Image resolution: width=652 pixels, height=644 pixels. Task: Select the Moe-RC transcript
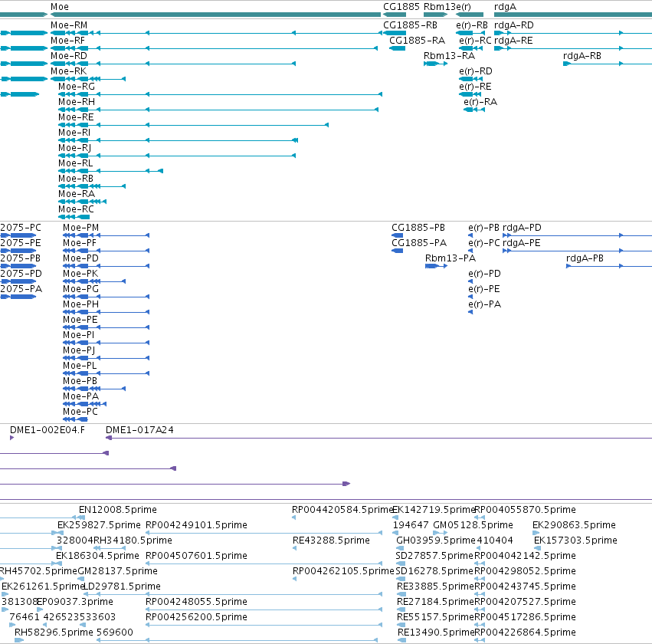click(76, 209)
